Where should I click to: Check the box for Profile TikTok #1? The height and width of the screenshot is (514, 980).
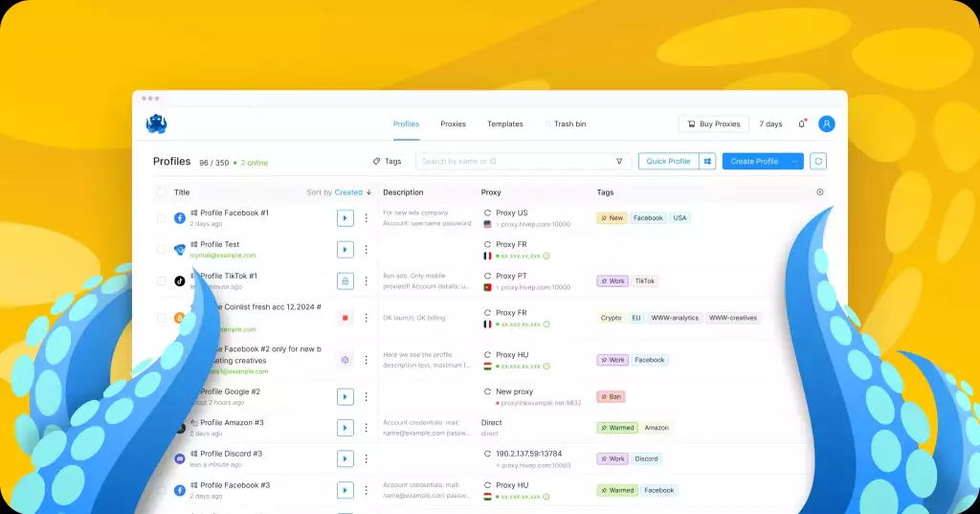(x=161, y=281)
